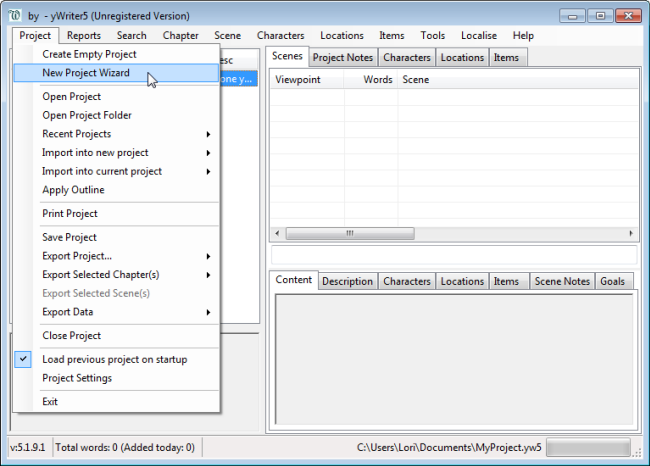Image resolution: width=650 pixels, height=466 pixels.
Task: Sort scenes by Words column header
Action: [371, 80]
